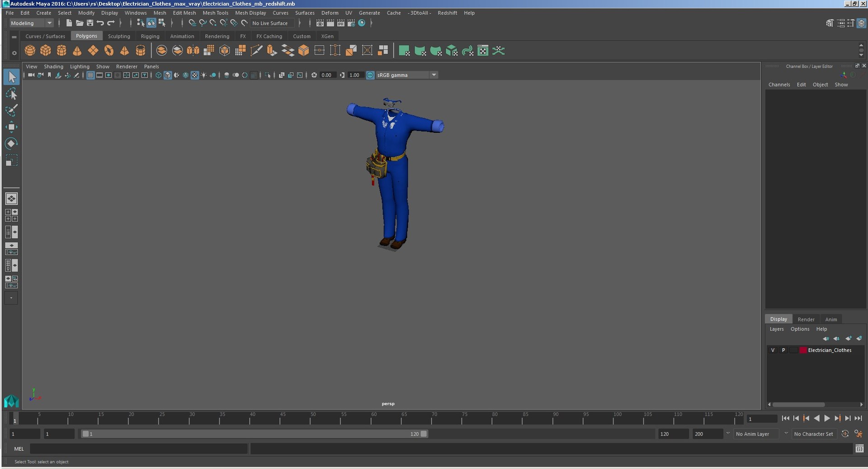Select the Move tool
The height and width of the screenshot is (469, 868).
[x=11, y=127]
